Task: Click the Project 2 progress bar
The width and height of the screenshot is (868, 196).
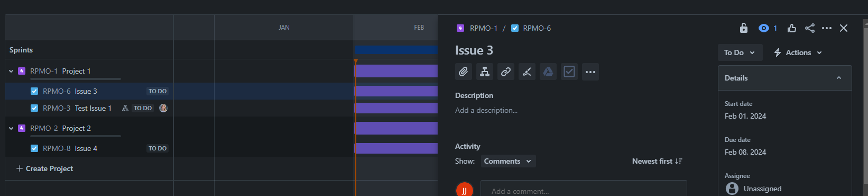Action: (76, 136)
